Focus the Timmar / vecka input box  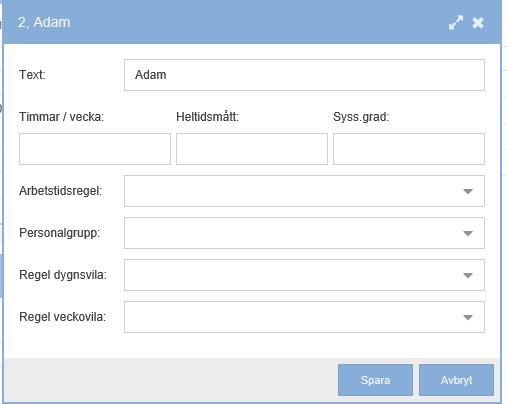[95, 149]
